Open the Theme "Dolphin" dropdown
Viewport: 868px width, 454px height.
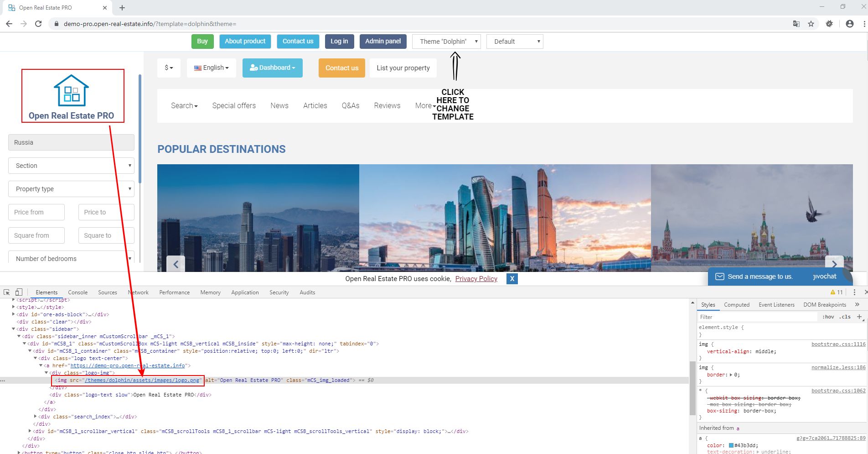click(446, 42)
